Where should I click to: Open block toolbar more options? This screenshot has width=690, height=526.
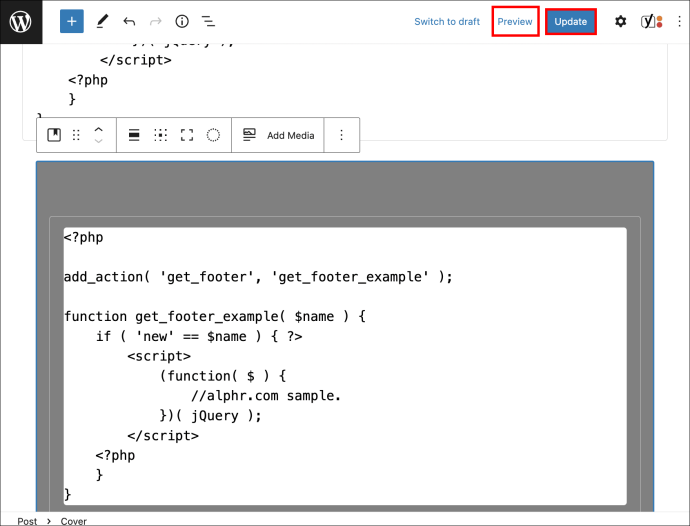(x=341, y=135)
